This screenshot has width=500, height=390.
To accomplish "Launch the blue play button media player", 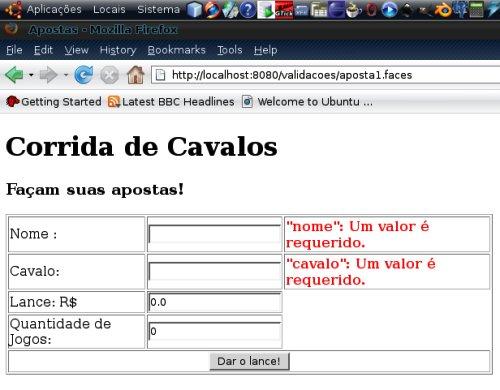I will [x=389, y=9].
